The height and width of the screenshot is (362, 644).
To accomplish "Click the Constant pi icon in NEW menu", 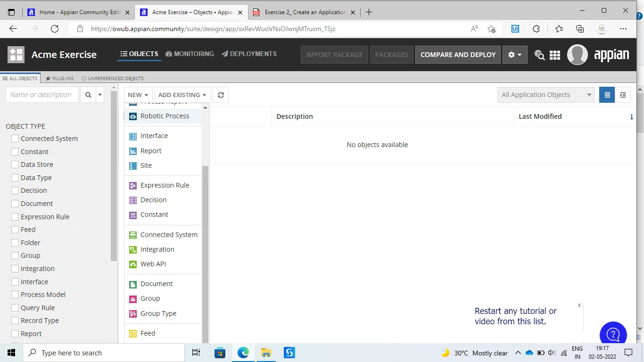I will (133, 214).
